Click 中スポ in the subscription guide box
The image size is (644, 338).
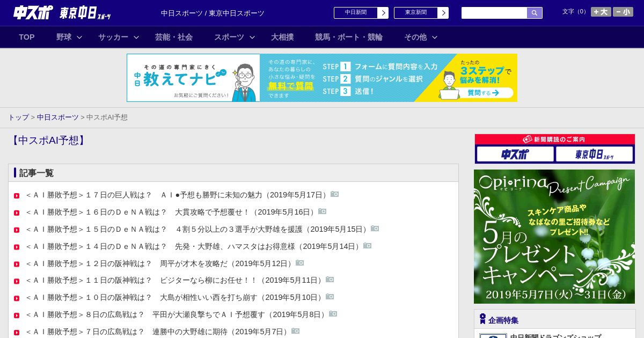pos(515,155)
